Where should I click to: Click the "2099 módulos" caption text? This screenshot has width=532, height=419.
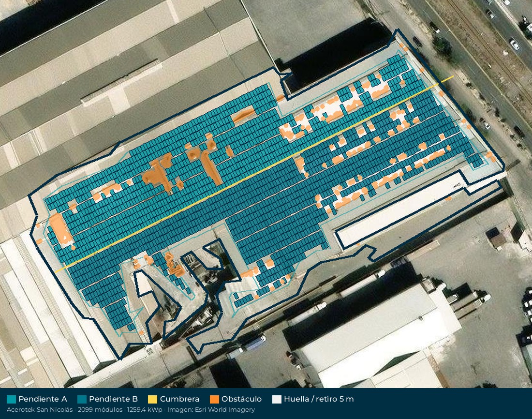(100, 410)
